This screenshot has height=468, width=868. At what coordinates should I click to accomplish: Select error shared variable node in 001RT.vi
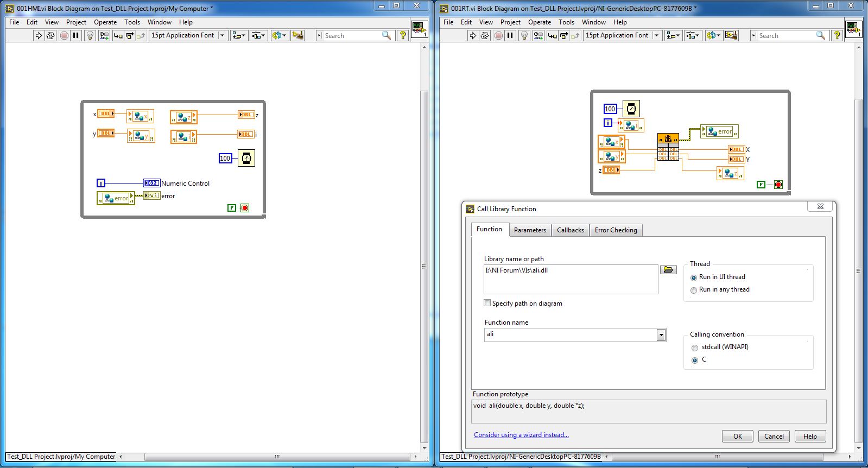(x=719, y=131)
